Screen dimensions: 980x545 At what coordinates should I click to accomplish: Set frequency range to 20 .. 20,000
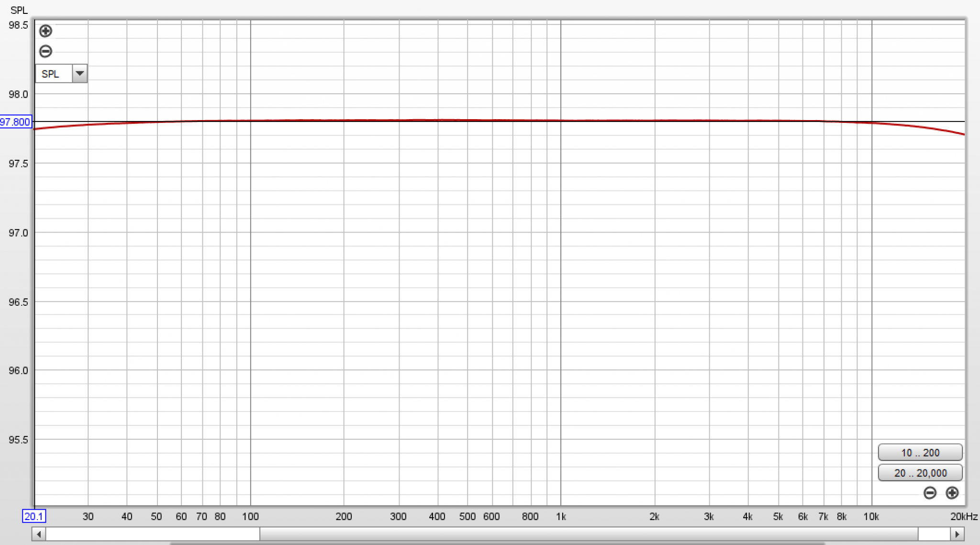920,473
